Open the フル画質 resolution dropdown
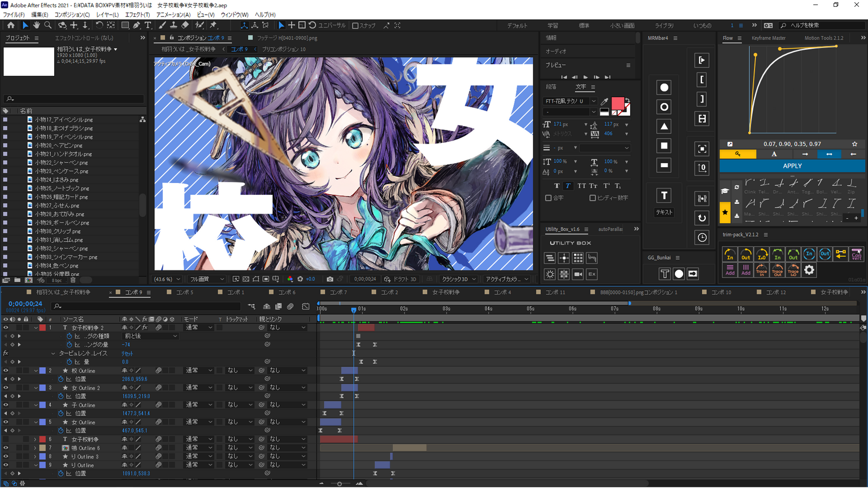The width and height of the screenshot is (868, 488). point(207,279)
